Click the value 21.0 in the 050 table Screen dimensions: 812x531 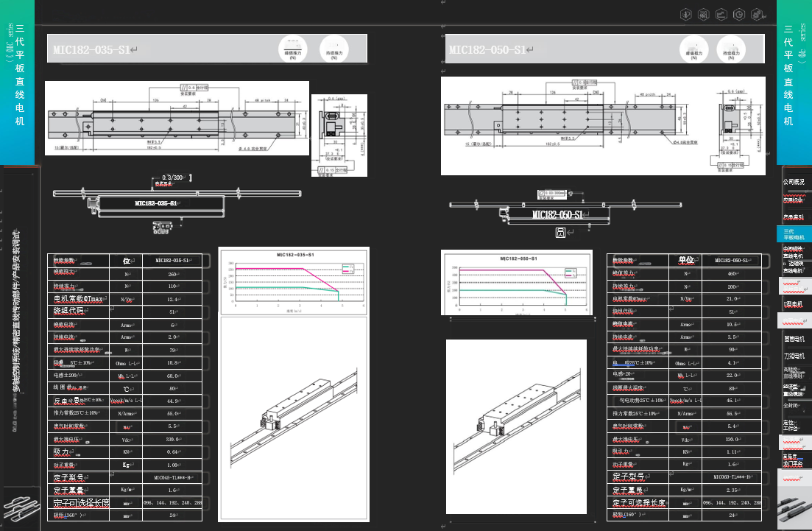click(x=732, y=299)
